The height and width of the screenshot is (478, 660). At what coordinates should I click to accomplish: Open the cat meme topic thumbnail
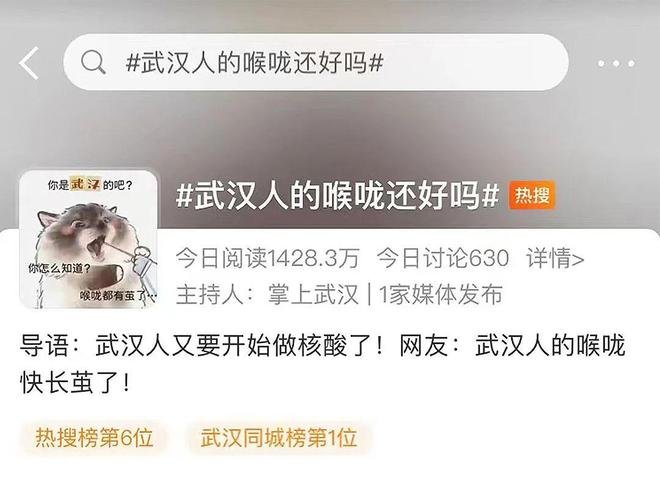89,239
